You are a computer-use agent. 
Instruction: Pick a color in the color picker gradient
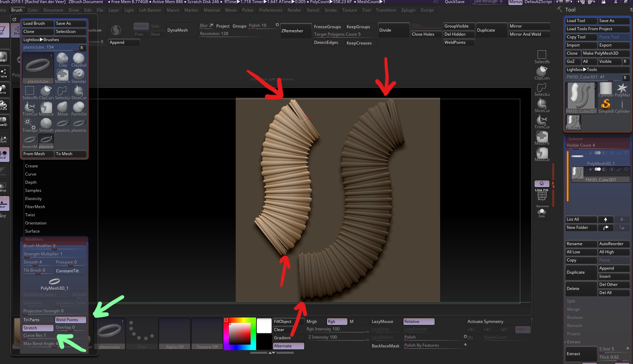pyautogui.click(x=239, y=334)
